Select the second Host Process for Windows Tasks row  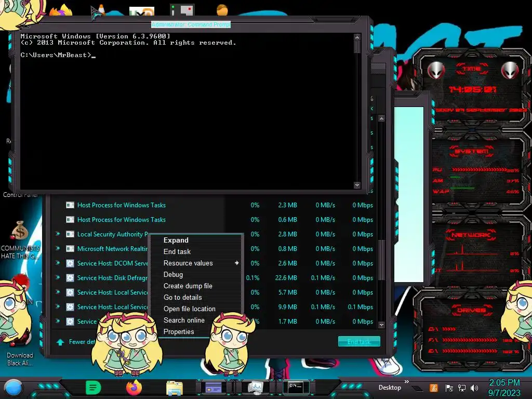tap(214, 220)
